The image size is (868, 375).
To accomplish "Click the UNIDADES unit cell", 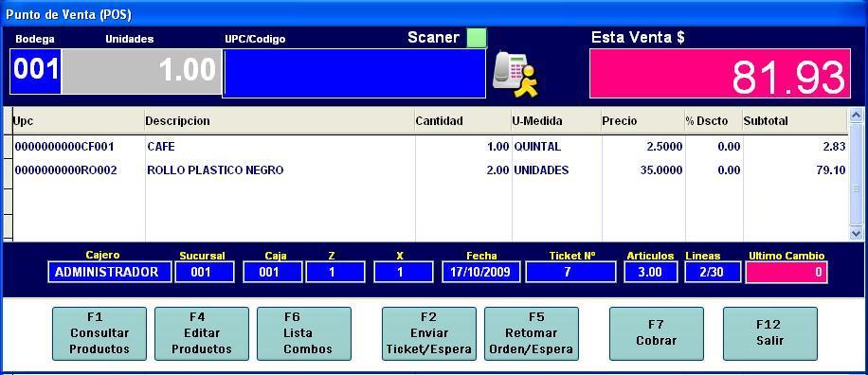I will coord(556,170).
